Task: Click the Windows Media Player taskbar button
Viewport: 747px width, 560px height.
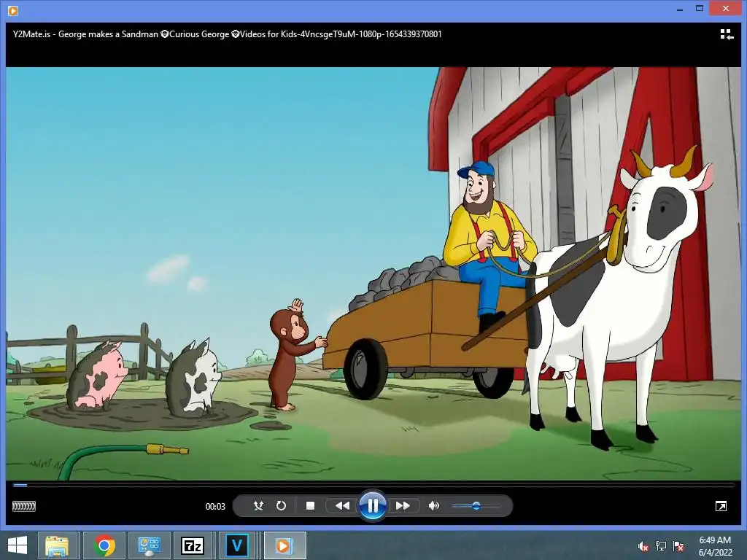Action: coord(285,545)
